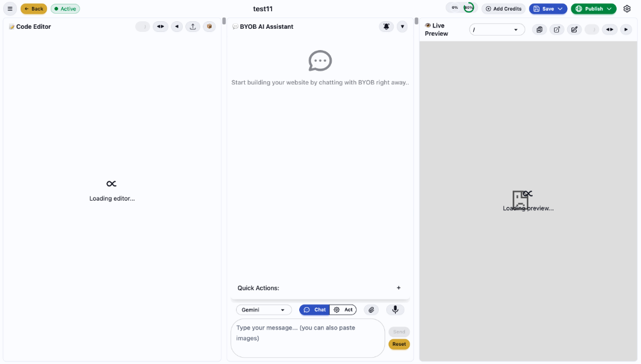Image resolution: width=641 pixels, height=364 pixels.
Task: Click the credits progress indicator showing 0%
Action: click(x=455, y=8)
